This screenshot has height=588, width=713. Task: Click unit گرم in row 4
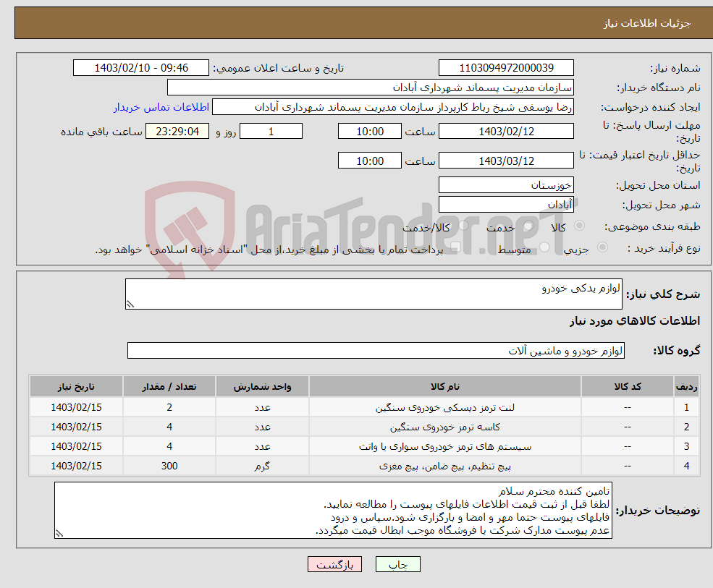coord(262,466)
